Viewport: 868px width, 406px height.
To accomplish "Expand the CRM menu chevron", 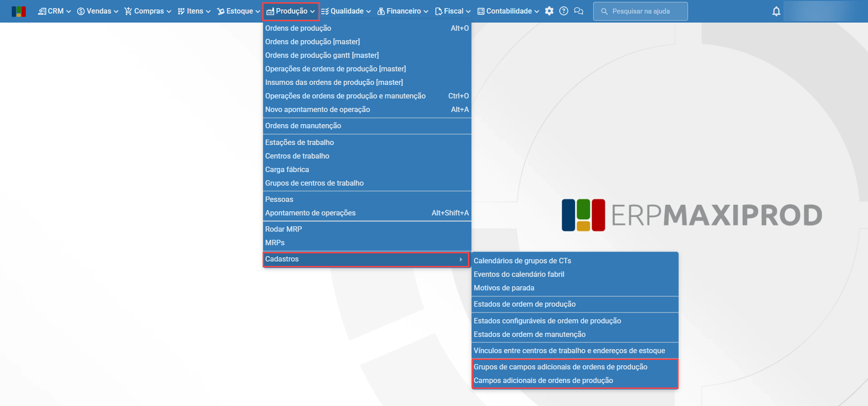I will pyautogui.click(x=69, y=11).
